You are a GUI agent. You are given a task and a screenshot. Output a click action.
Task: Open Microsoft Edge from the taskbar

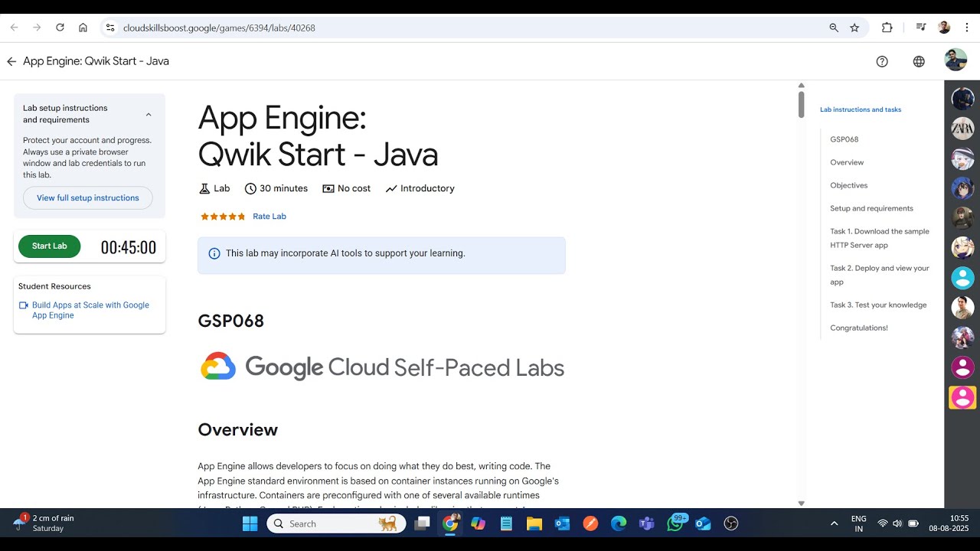pos(619,523)
